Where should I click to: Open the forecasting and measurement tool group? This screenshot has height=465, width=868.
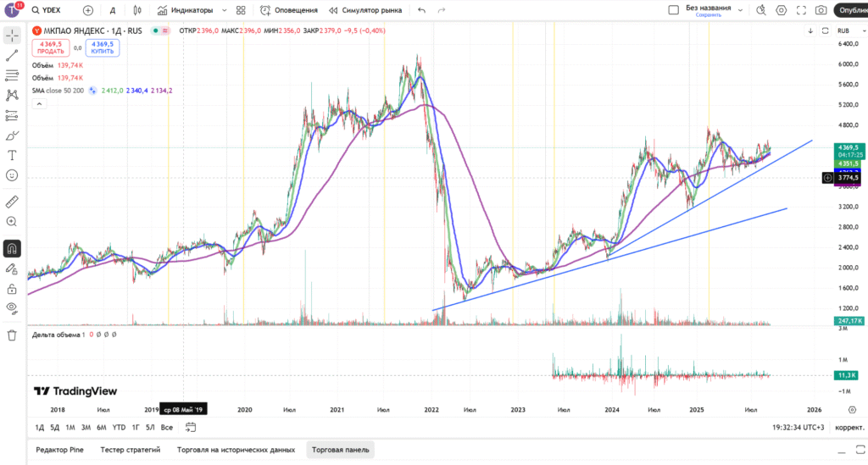tap(12, 115)
